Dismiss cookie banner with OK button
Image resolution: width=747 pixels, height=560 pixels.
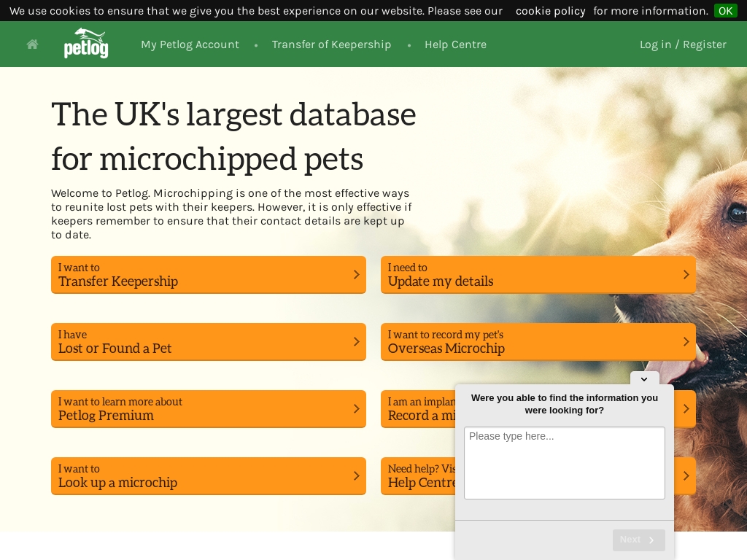[725, 11]
